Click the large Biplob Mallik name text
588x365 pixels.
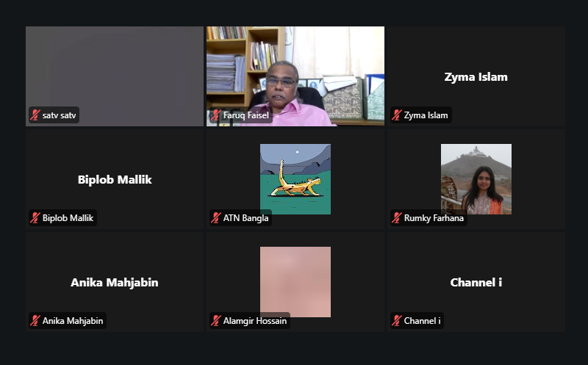point(115,179)
